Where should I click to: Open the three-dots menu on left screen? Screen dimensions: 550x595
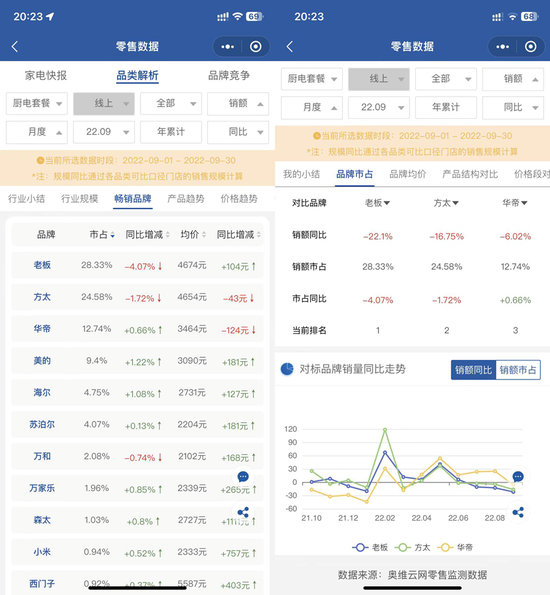227,47
